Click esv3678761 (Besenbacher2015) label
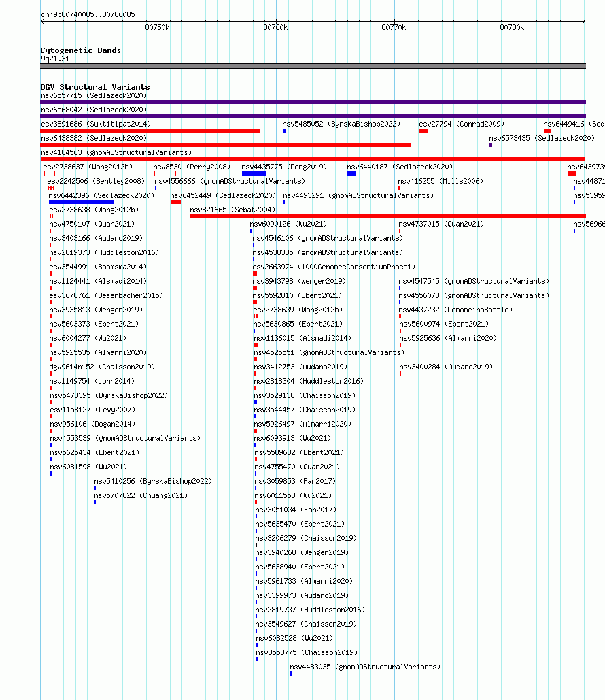The height and width of the screenshot is (700, 605). click(x=106, y=295)
